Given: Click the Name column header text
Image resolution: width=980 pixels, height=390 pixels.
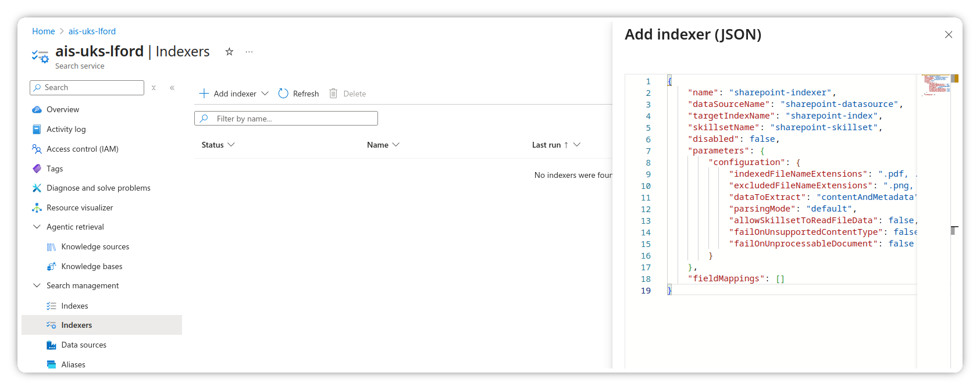Looking at the screenshot, I should [377, 145].
